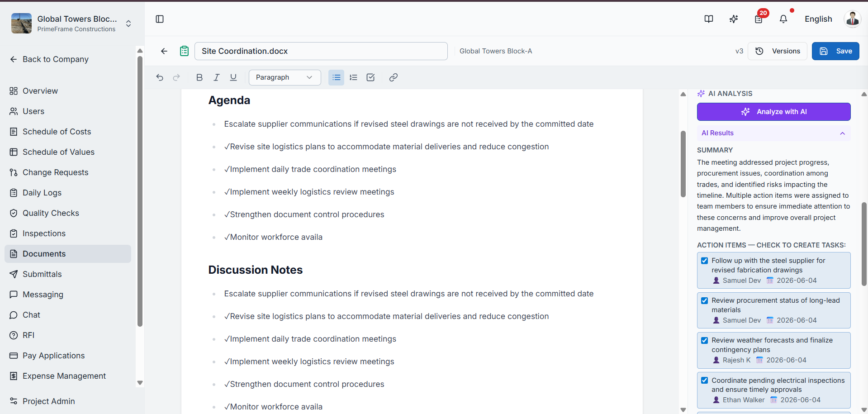The height and width of the screenshot is (414, 868).
Task: Toggle the sidebar panel icon
Action: (160, 19)
